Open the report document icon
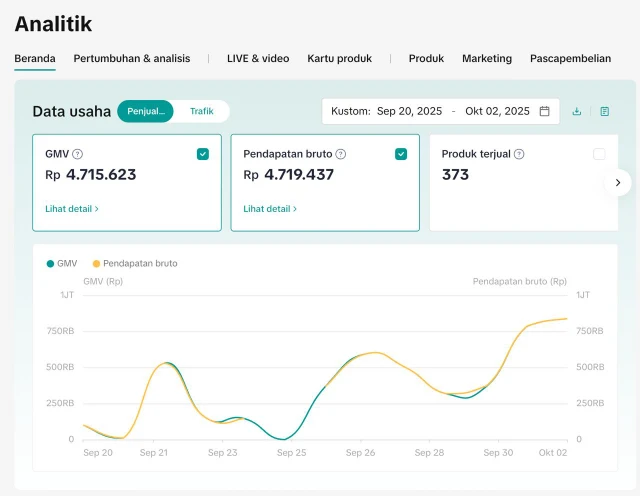This screenshot has height=496, width=640. (605, 111)
